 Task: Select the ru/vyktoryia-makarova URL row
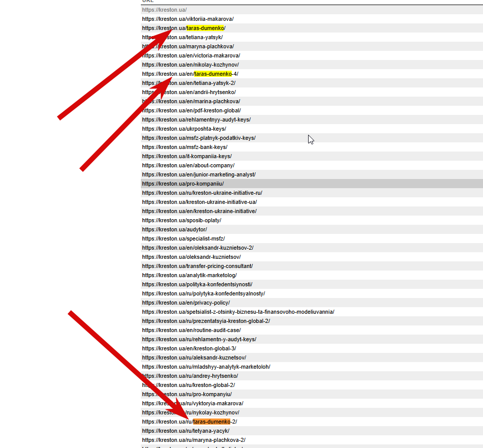(x=312, y=404)
